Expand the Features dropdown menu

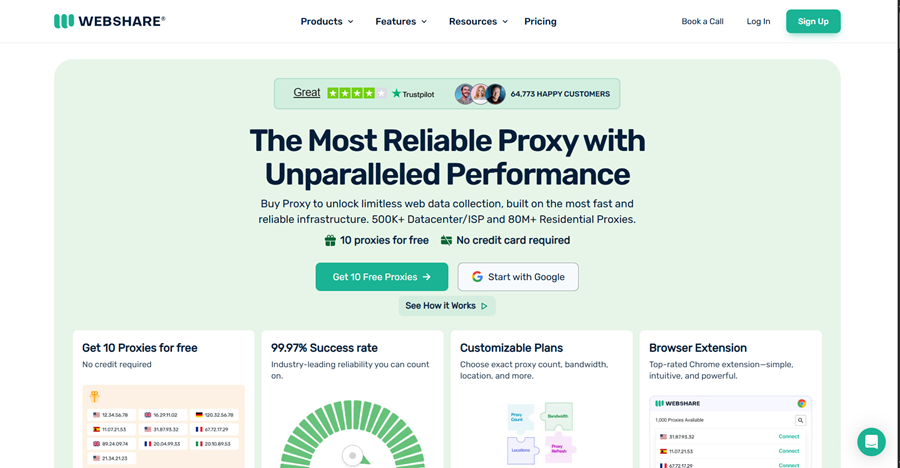click(x=401, y=21)
